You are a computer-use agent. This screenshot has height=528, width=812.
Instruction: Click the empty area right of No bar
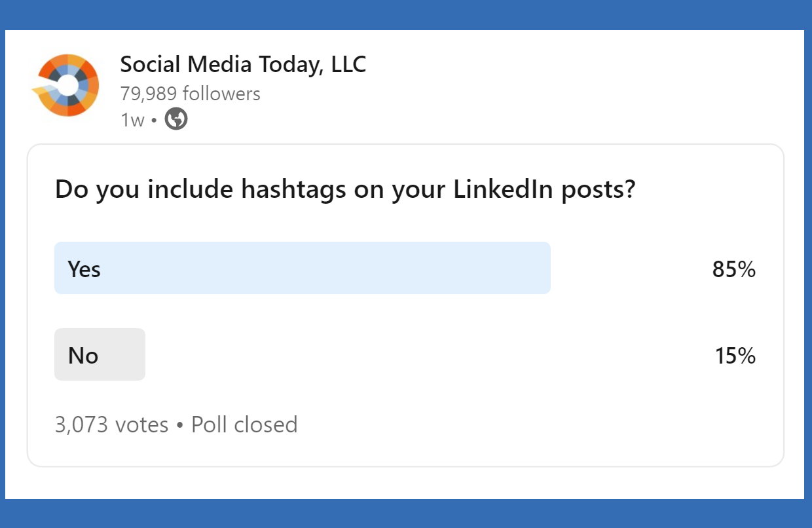tap(426, 355)
